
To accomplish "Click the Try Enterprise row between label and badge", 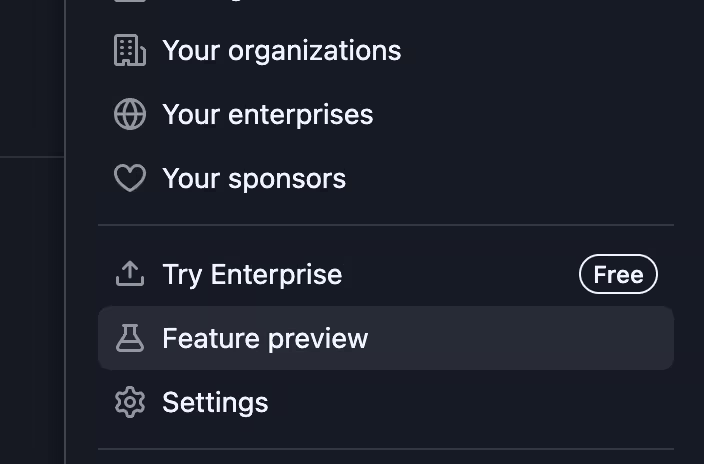I will pyautogui.click(x=460, y=274).
